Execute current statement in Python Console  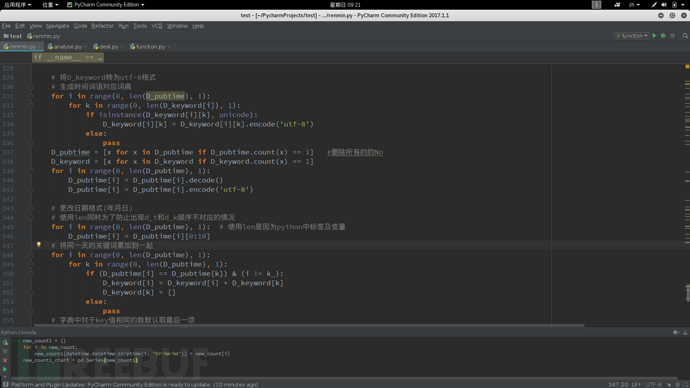point(5,370)
